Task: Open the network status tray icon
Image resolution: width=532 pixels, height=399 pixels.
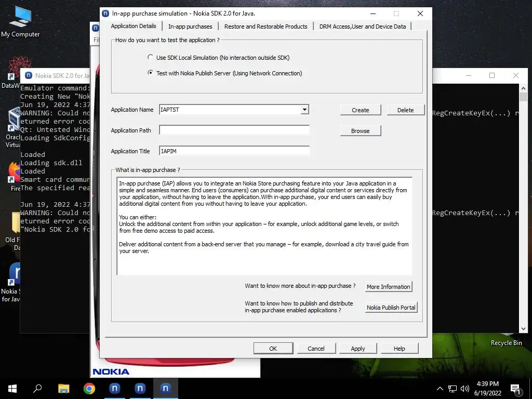Action: 453,389
